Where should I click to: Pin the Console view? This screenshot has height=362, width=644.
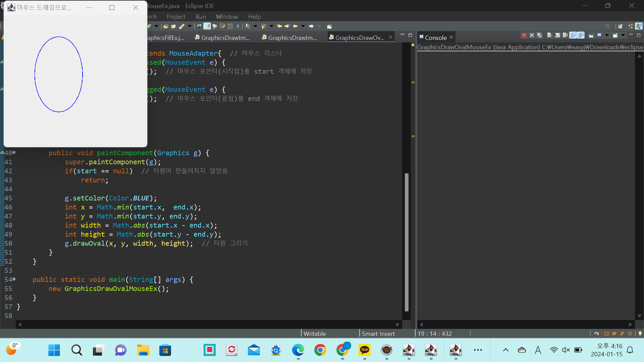coord(591,35)
